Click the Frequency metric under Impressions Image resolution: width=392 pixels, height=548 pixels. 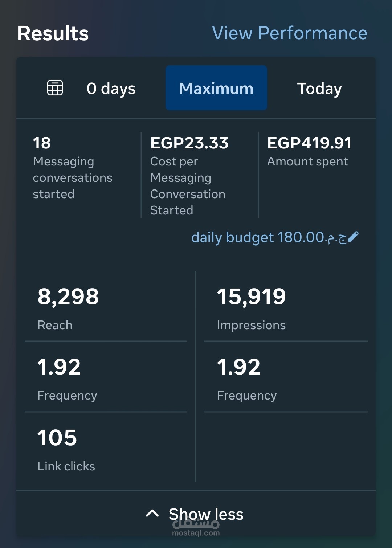pyautogui.click(x=247, y=378)
